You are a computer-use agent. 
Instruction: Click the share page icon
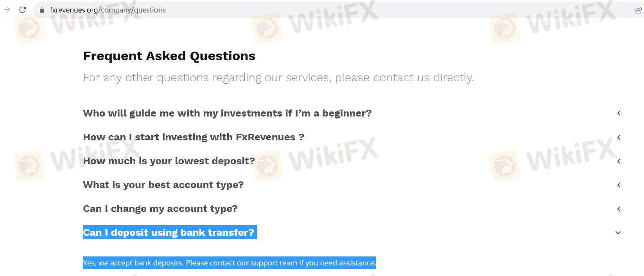click(638, 10)
